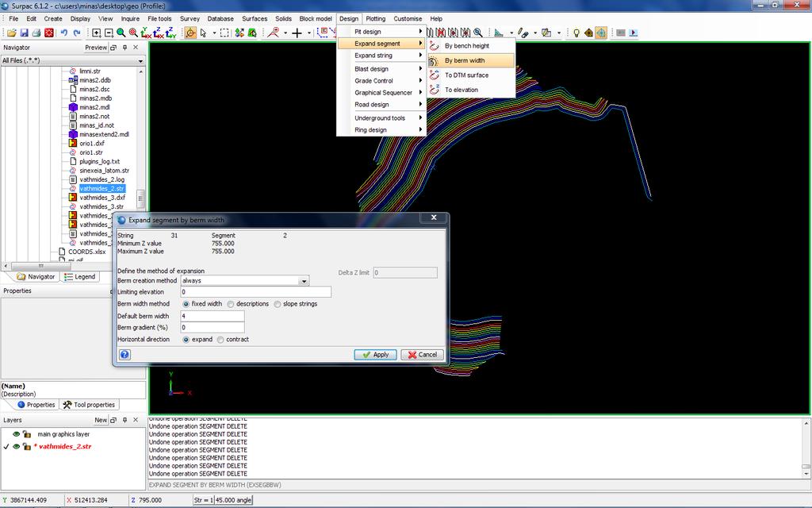Toggle the highlighted orbit rotation mode icon

click(190, 33)
